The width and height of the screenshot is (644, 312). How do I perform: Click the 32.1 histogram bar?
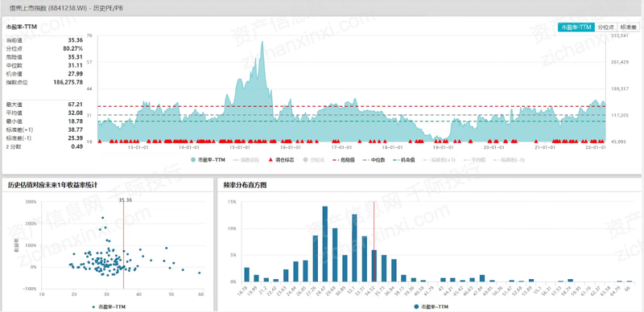tap(354, 248)
